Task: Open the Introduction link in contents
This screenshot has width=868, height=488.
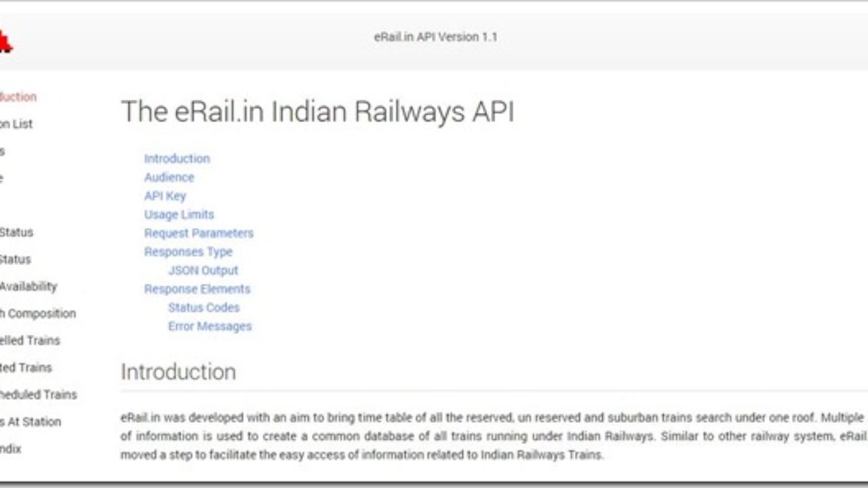Action: (177, 159)
